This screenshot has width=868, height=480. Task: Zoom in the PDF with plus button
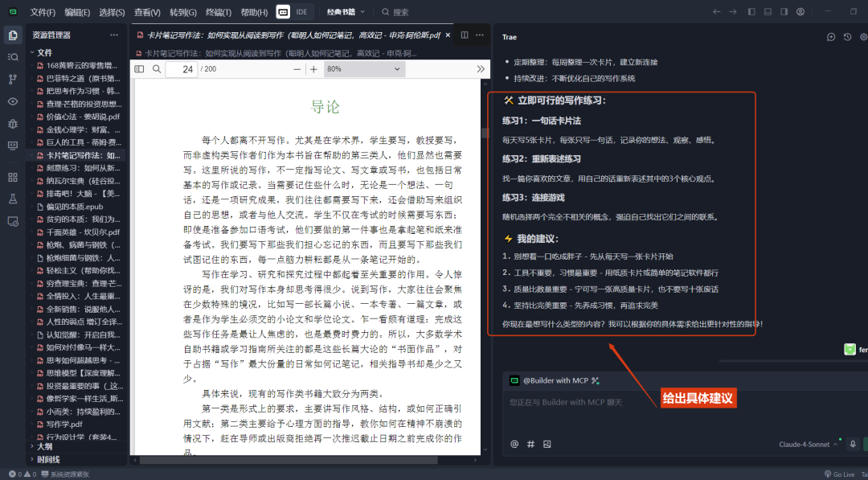[x=313, y=69]
